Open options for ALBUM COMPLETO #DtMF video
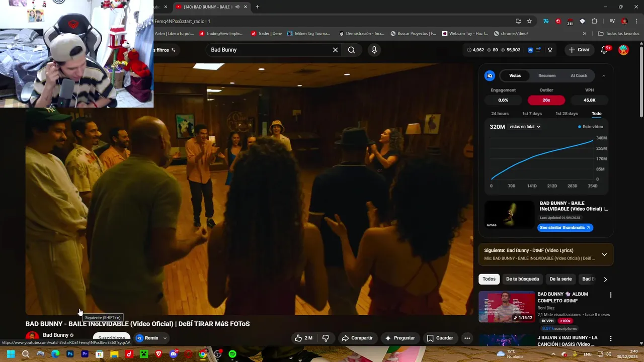644x362 pixels. point(611,295)
